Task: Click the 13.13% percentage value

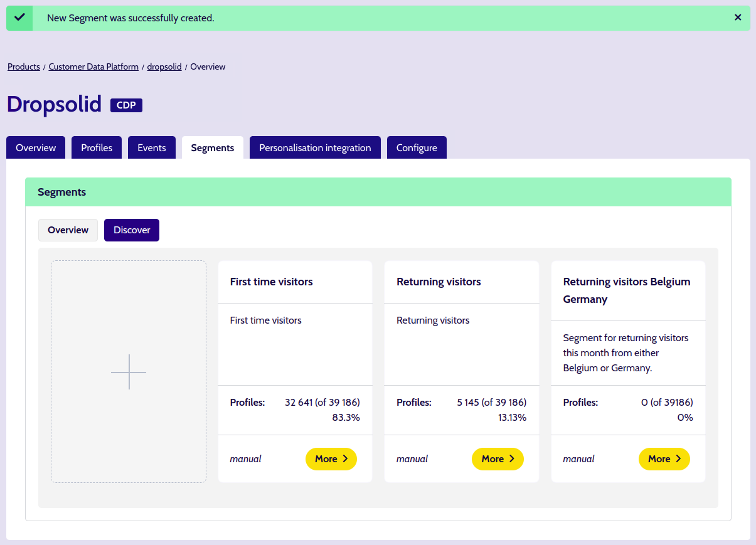Action: coord(513,417)
